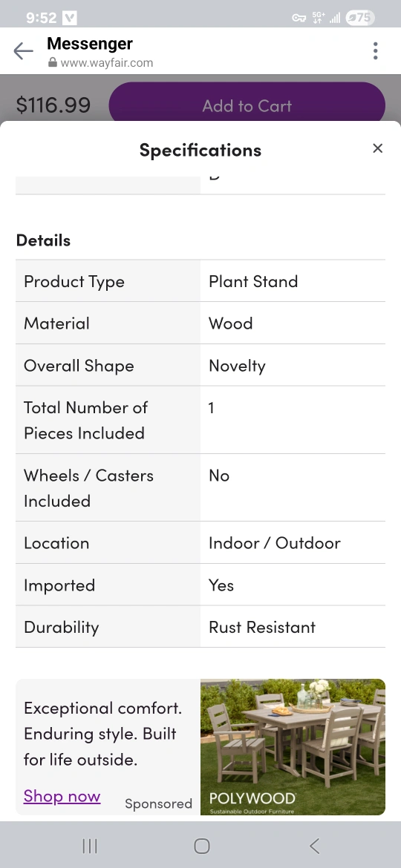The width and height of the screenshot is (401, 868).
Task: Tap the Android home button
Action: [201, 845]
